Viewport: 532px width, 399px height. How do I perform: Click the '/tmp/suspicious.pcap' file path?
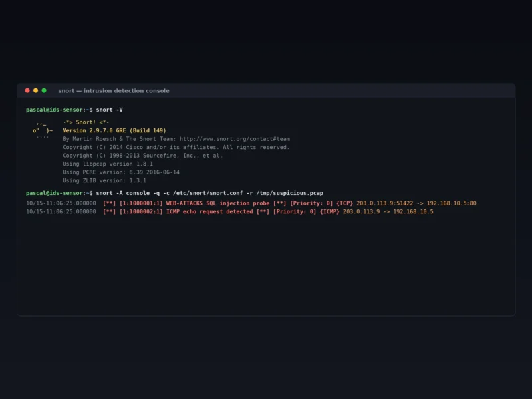(x=290, y=193)
